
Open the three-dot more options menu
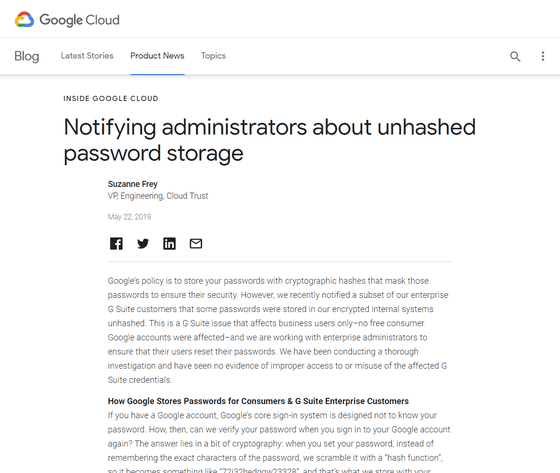click(543, 56)
